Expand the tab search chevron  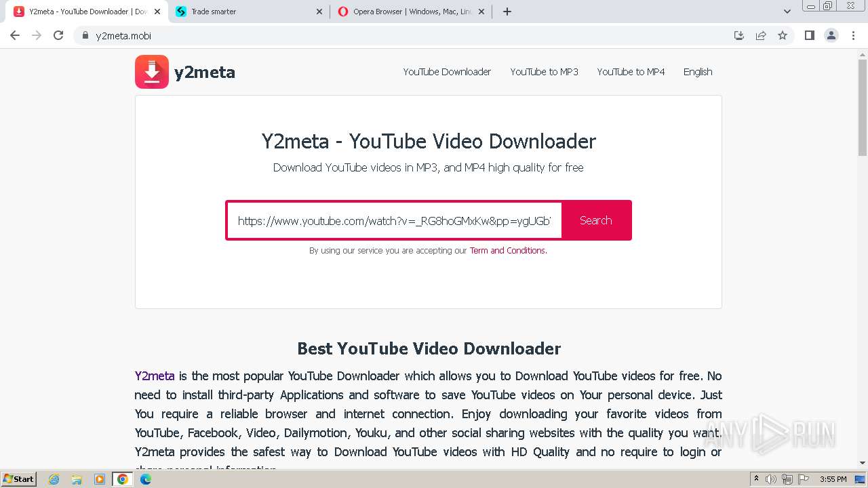click(x=787, y=12)
